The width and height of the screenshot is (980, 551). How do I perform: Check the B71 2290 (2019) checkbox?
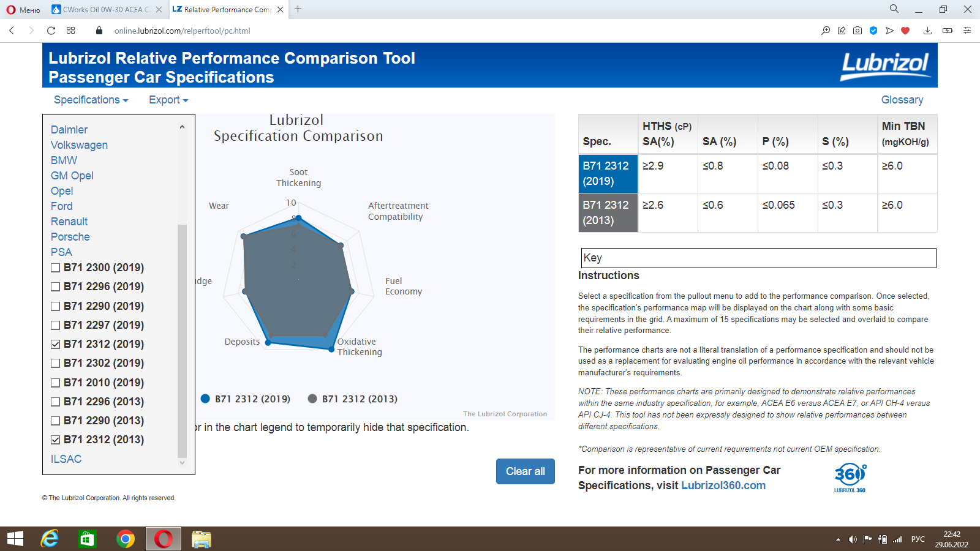(56, 306)
